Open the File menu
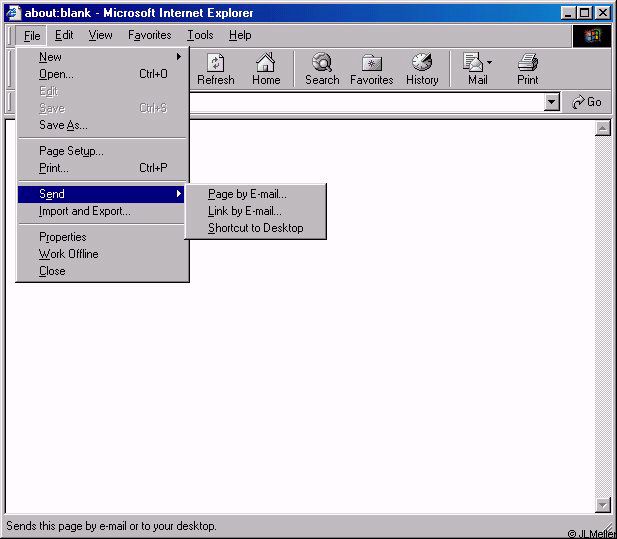This screenshot has height=539, width=617. 31,35
